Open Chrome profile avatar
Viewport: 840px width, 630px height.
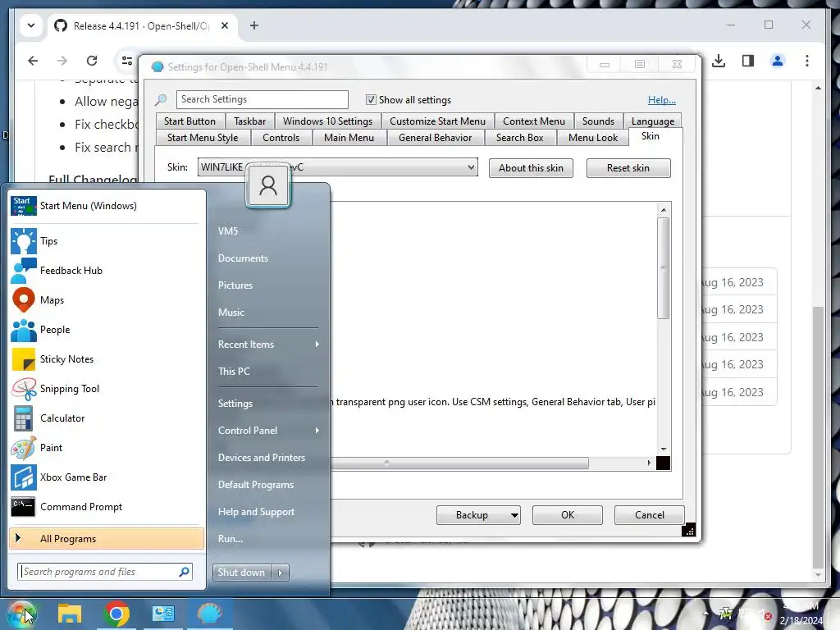tap(778, 61)
